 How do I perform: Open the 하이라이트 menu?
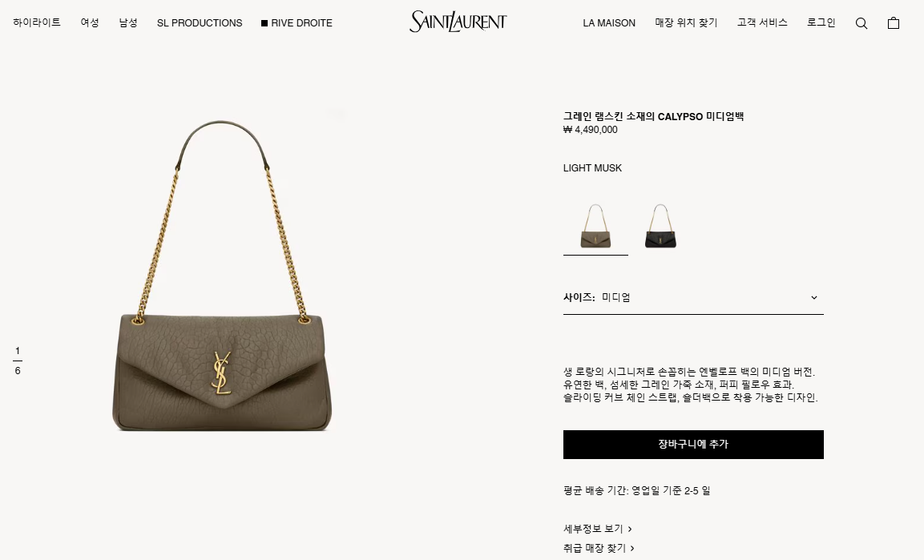coord(37,22)
